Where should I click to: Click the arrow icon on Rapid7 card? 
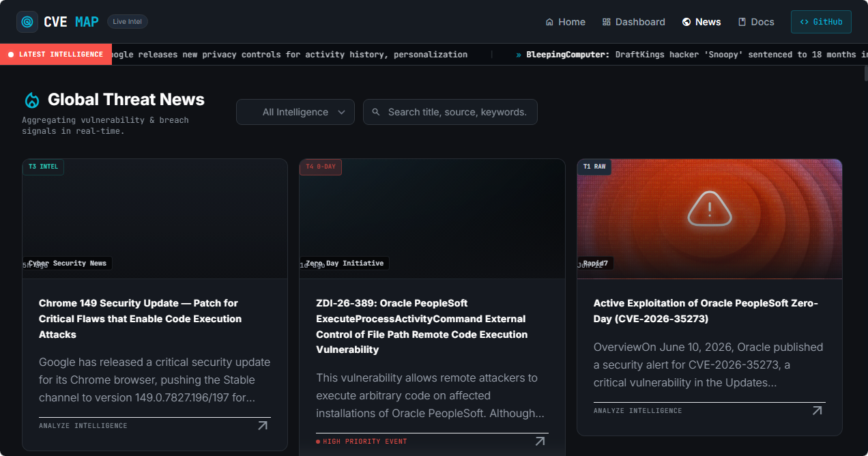(x=818, y=410)
